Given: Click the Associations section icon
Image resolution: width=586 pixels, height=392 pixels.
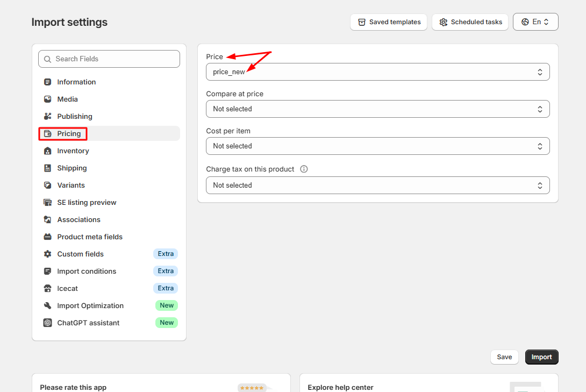Looking at the screenshot, I should click(x=47, y=219).
